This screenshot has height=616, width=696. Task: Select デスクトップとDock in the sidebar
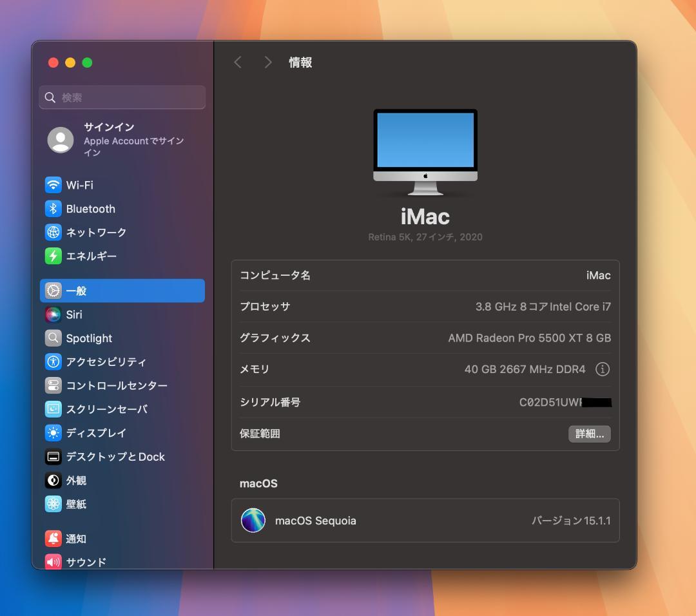tap(122, 457)
